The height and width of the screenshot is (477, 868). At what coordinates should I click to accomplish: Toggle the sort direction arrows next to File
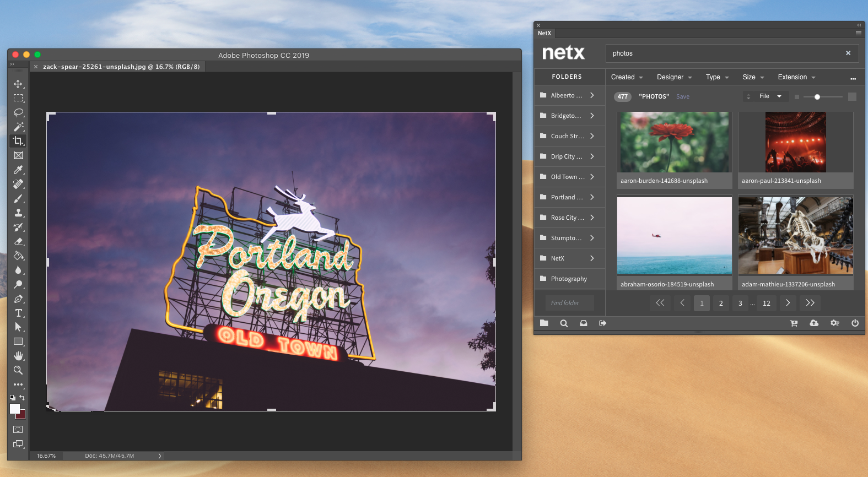point(748,97)
